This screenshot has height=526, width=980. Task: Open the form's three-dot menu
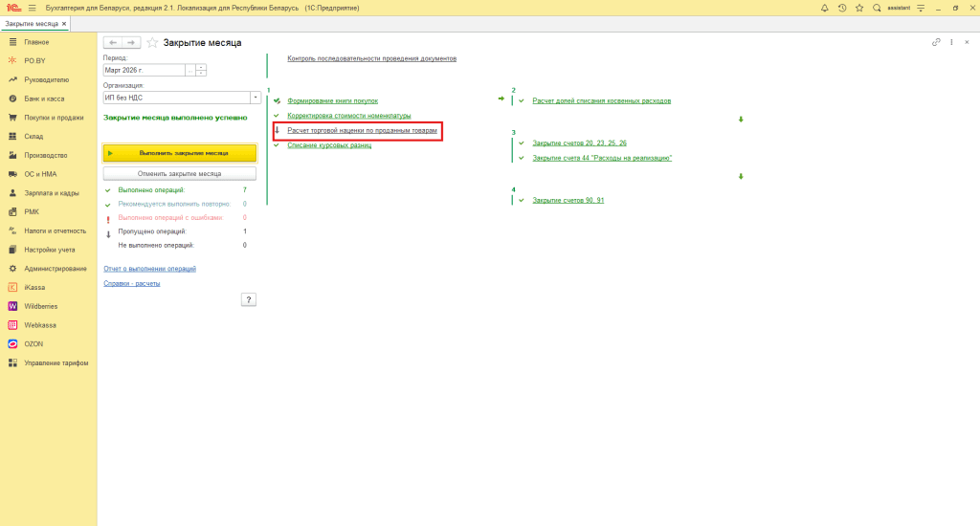(x=951, y=42)
